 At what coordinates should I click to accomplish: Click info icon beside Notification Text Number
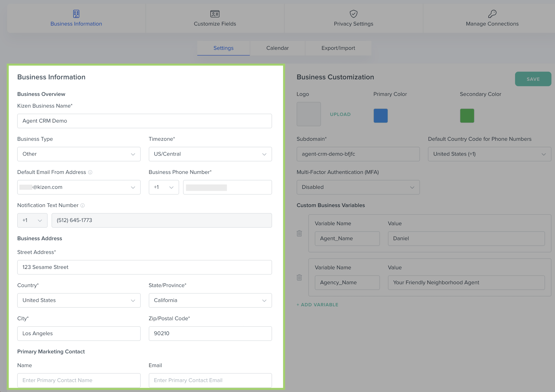pyautogui.click(x=82, y=205)
